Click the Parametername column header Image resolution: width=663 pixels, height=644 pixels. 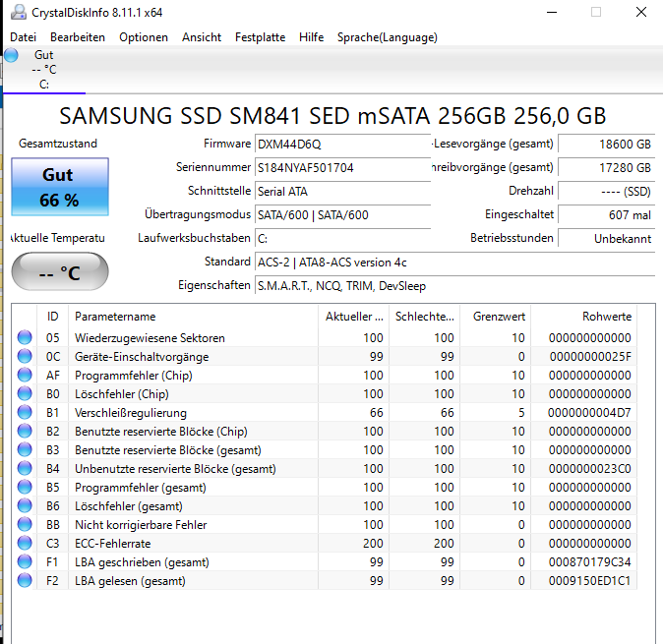[x=193, y=316]
